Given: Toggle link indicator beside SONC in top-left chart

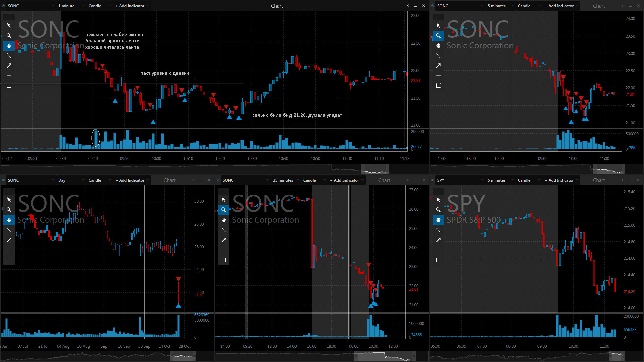Looking at the screenshot, I should 3,6.
